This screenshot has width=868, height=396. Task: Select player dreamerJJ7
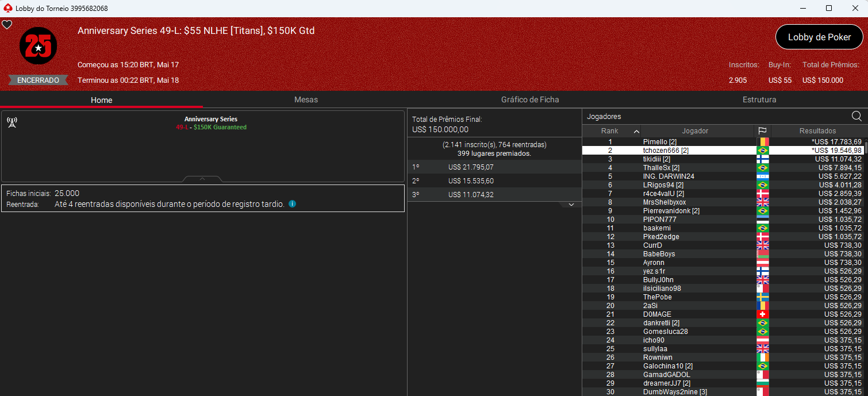click(x=723, y=383)
